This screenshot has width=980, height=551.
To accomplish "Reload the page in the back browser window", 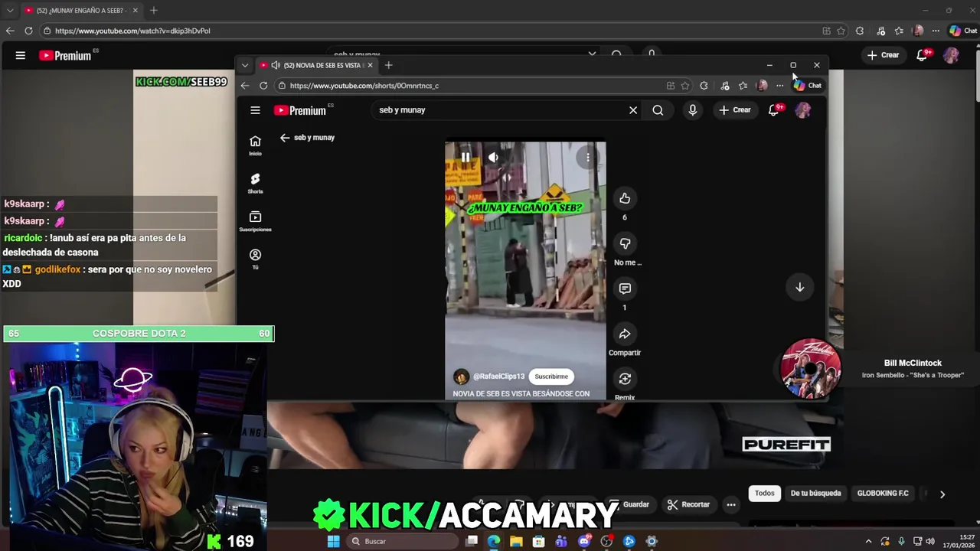I will pos(28,31).
